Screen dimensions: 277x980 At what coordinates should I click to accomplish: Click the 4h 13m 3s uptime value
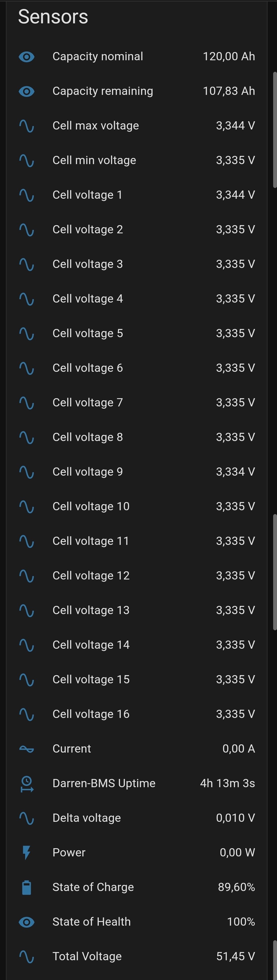[227, 784]
